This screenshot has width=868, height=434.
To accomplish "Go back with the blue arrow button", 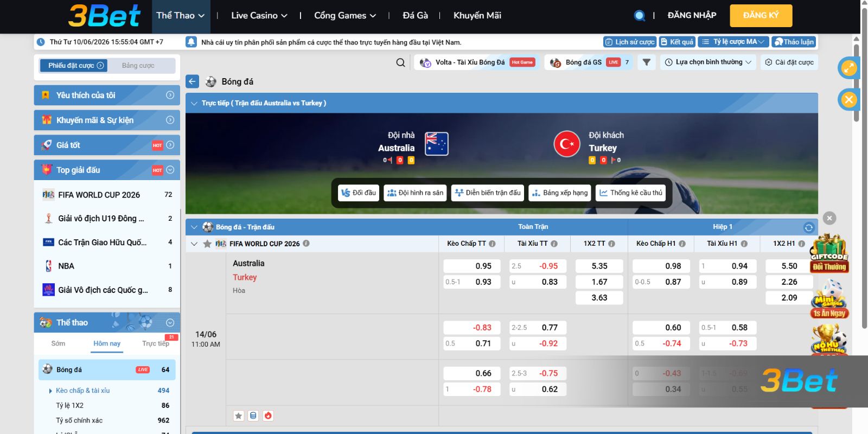I will (x=193, y=81).
